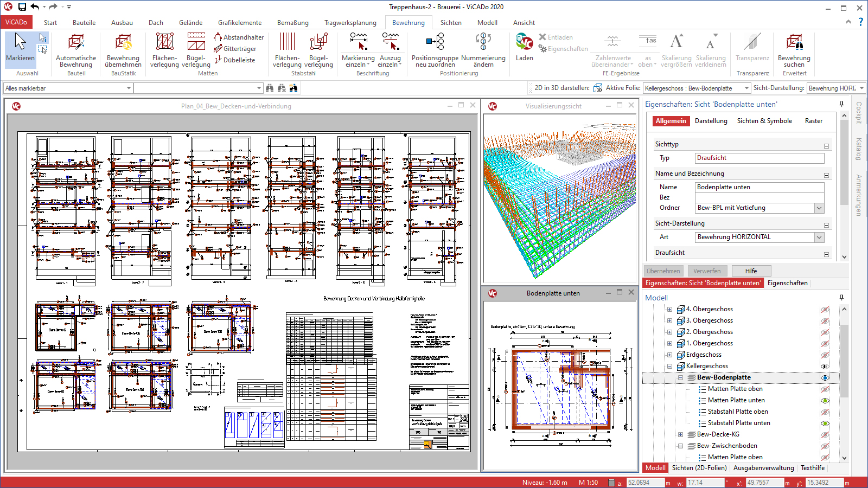Insert a Dübelleiste

[234, 60]
